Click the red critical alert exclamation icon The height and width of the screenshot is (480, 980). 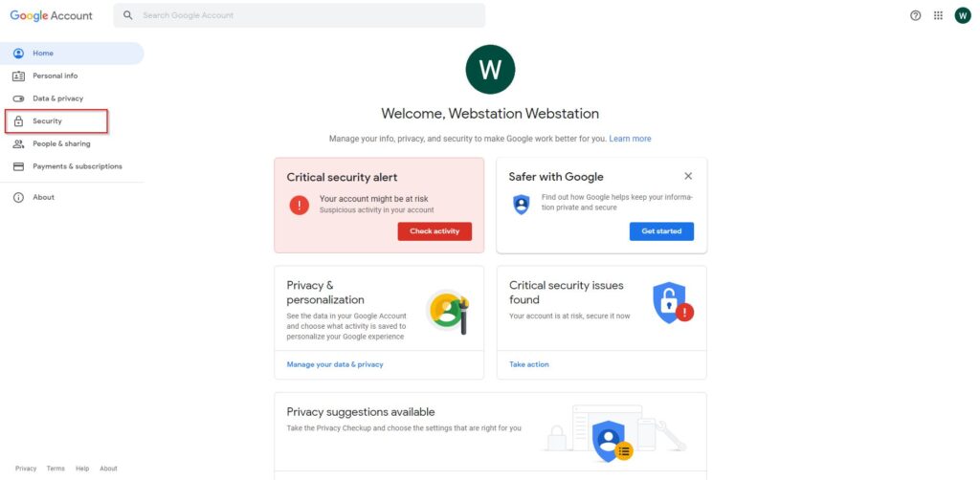(300, 205)
